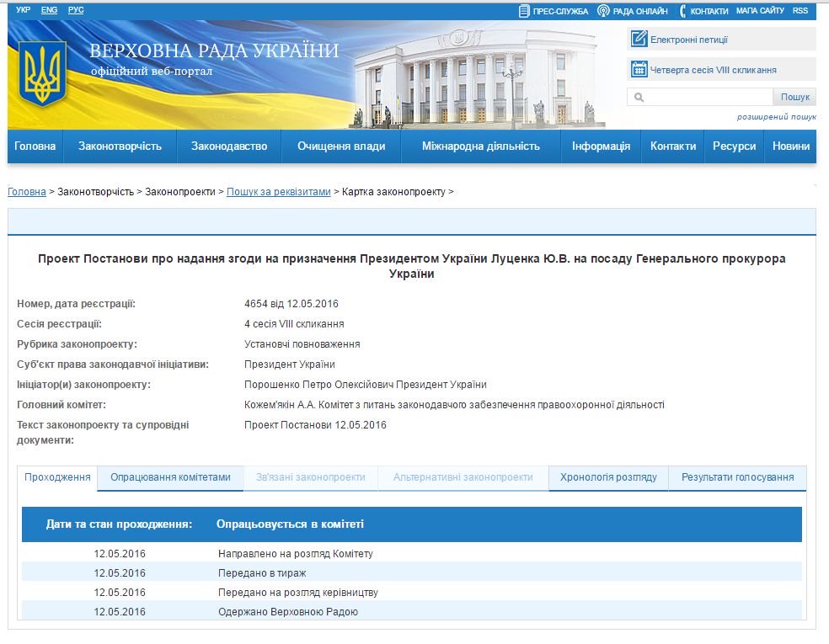Open the Міжнародна діяльність menu item
The image size is (829, 644).
coord(480,146)
